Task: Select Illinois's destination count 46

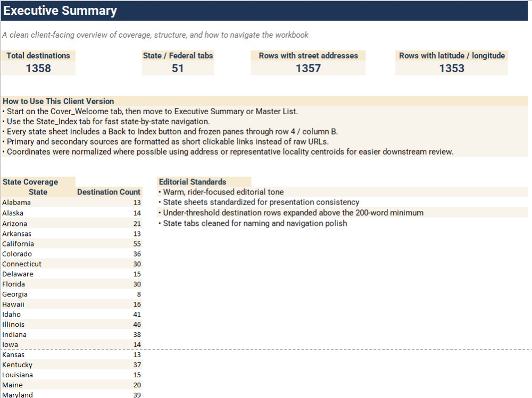Action: (x=109, y=325)
